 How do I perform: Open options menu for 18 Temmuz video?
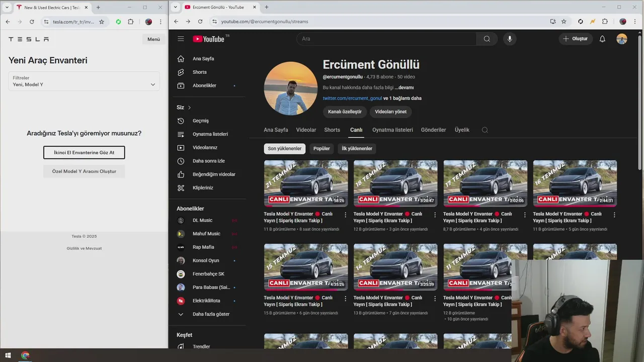(x=435, y=215)
